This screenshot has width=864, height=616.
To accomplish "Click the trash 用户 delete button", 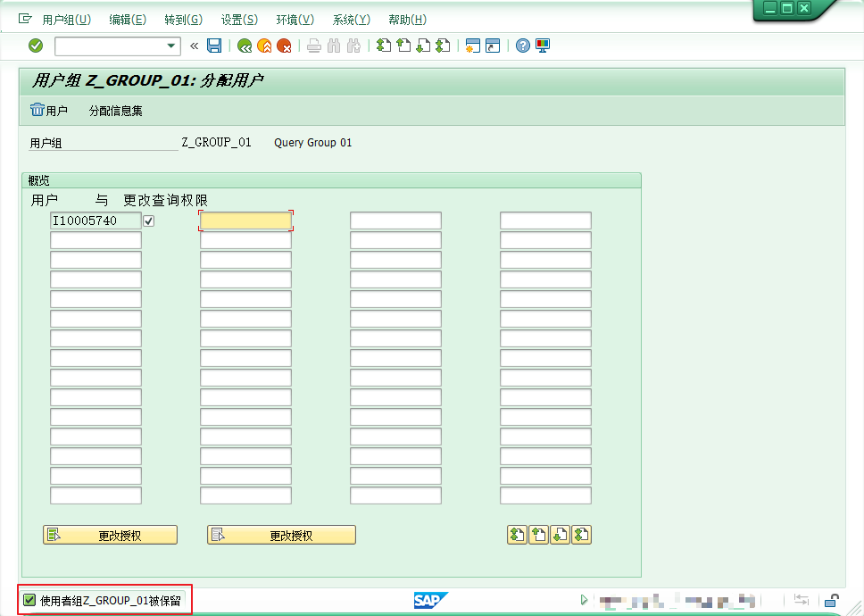I will [x=49, y=110].
